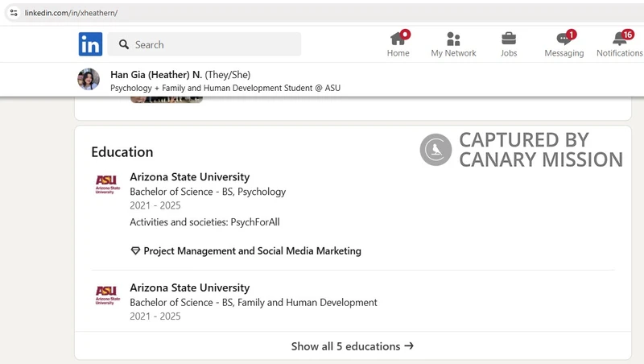Click the search magnifier icon
Viewport: 644px width, 364px height.
click(124, 44)
